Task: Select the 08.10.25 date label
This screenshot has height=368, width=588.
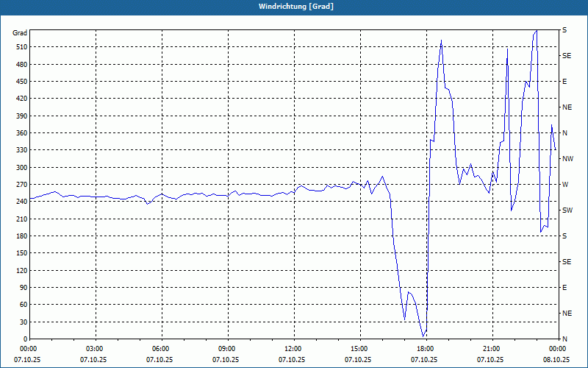Action: pyautogui.click(x=556, y=360)
